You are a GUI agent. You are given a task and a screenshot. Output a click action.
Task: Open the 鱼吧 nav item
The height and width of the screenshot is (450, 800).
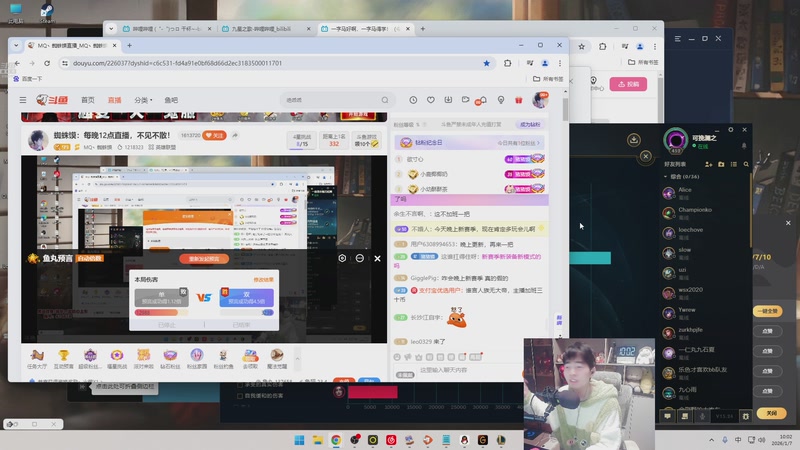click(171, 100)
